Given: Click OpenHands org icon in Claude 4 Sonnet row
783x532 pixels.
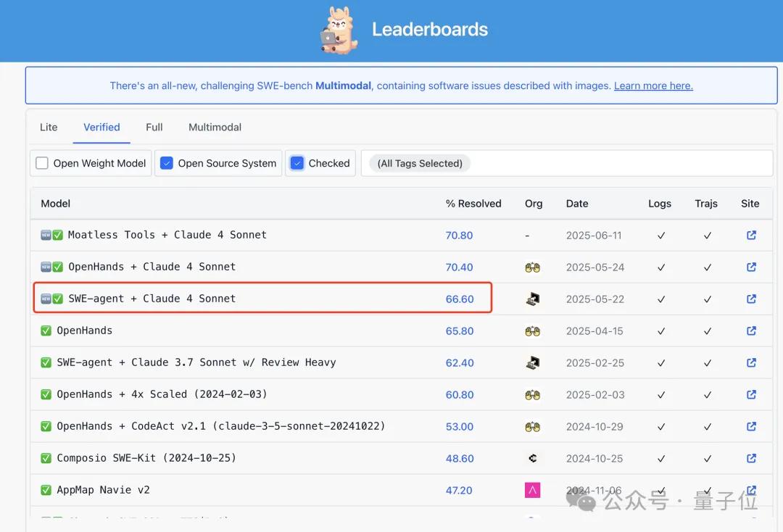Looking at the screenshot, I should pyautogui.click(x=533, y=267).
